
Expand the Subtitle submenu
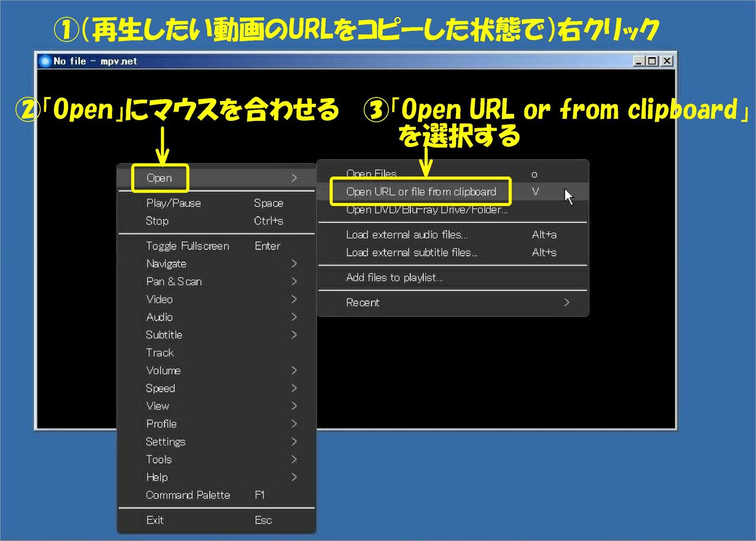click(x=164, y=335)
